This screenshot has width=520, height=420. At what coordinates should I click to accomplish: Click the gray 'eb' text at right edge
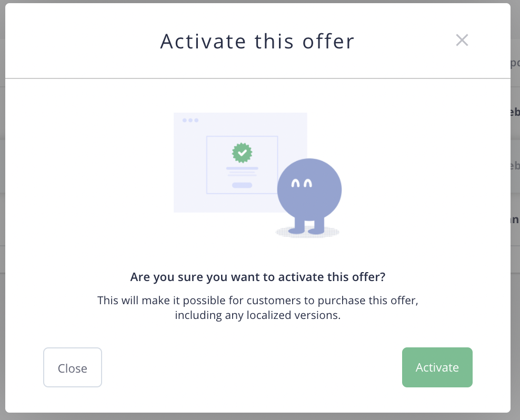515,165
